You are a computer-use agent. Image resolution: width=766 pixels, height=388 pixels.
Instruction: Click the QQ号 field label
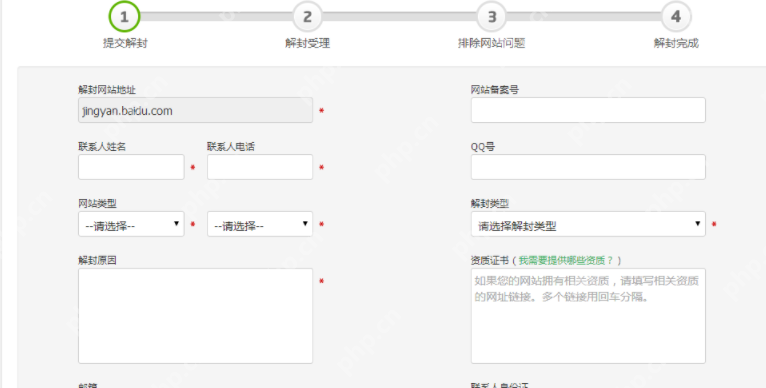point(483,147)
